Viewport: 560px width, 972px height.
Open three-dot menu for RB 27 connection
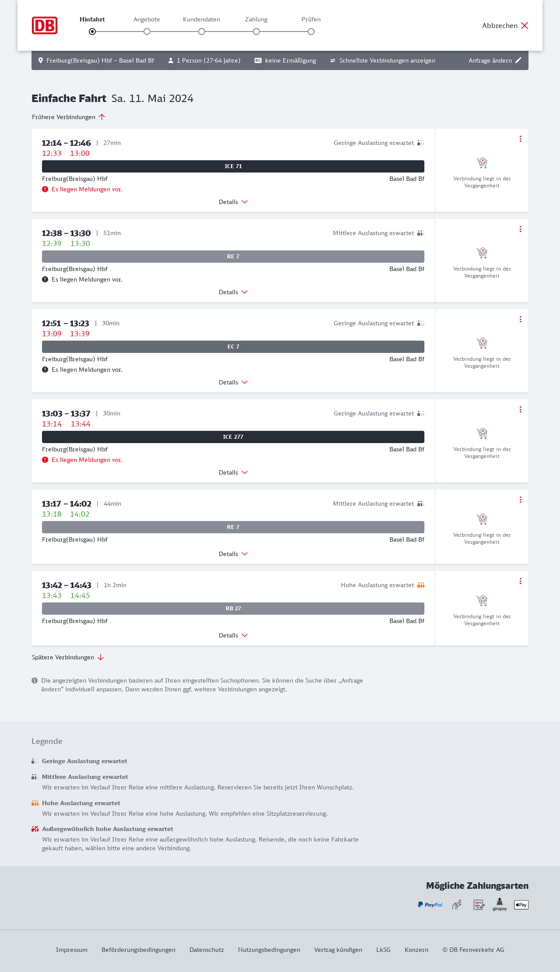coord(520,581)
